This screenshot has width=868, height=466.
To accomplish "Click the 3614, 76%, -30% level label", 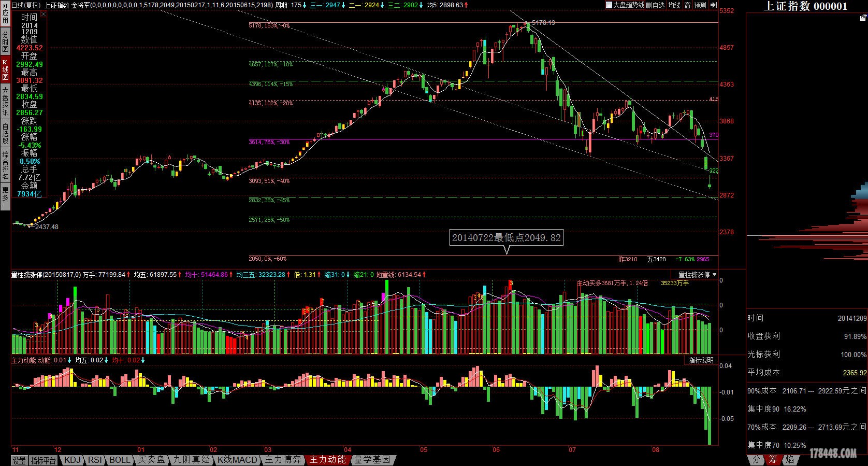I will click(x=269, y=142).
